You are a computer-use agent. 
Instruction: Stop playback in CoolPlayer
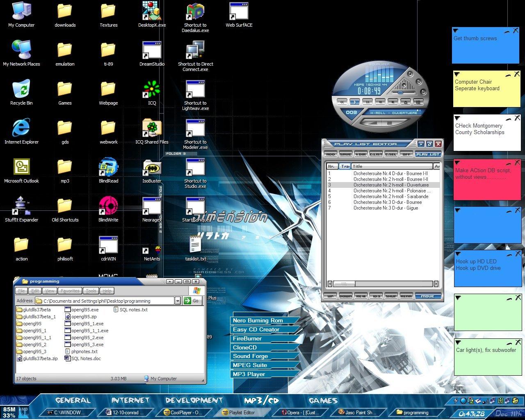[393, 102]
